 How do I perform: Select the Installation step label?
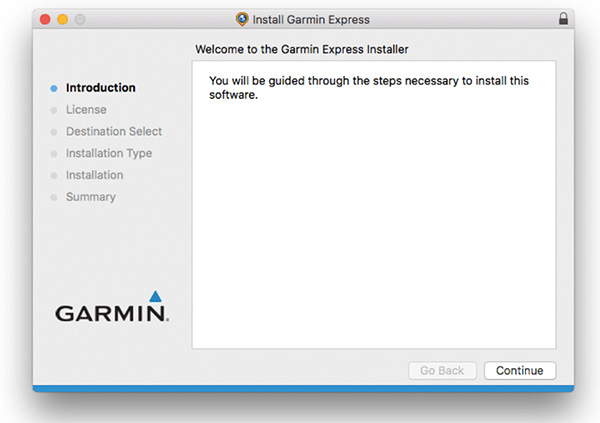95,176
